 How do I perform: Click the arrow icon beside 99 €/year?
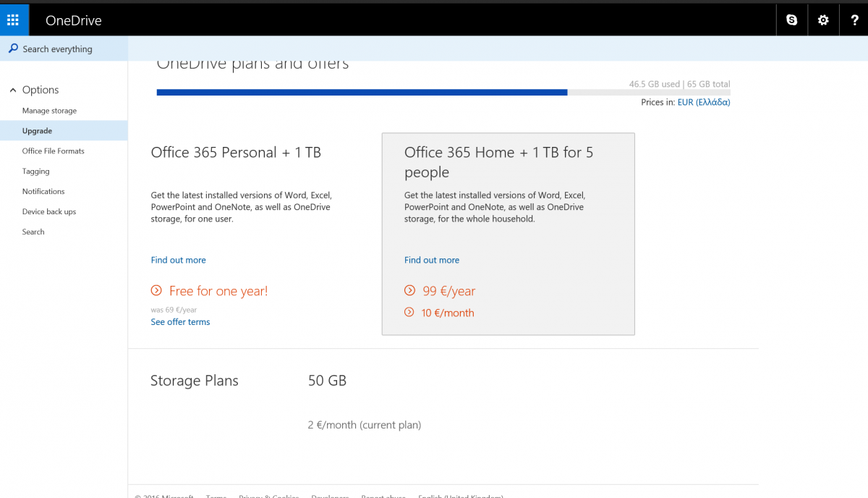tap(409, 290)
